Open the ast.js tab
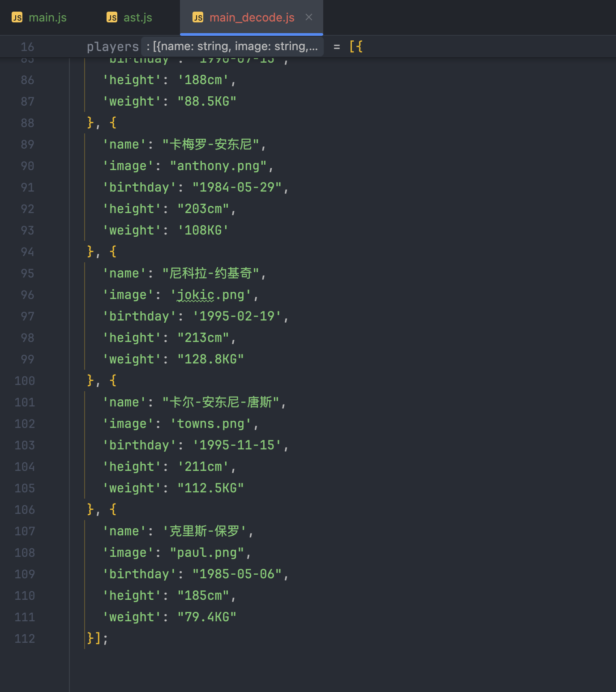616x692 pixels. pyautogui.click(x=137, y=17)
